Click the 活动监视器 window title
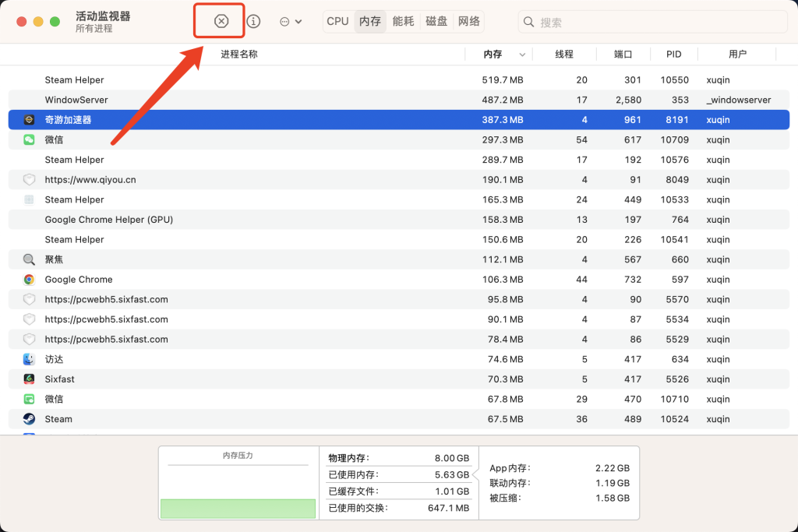Image resolution: width=798 pixels, height=532 pixels. tap(103, 16)
